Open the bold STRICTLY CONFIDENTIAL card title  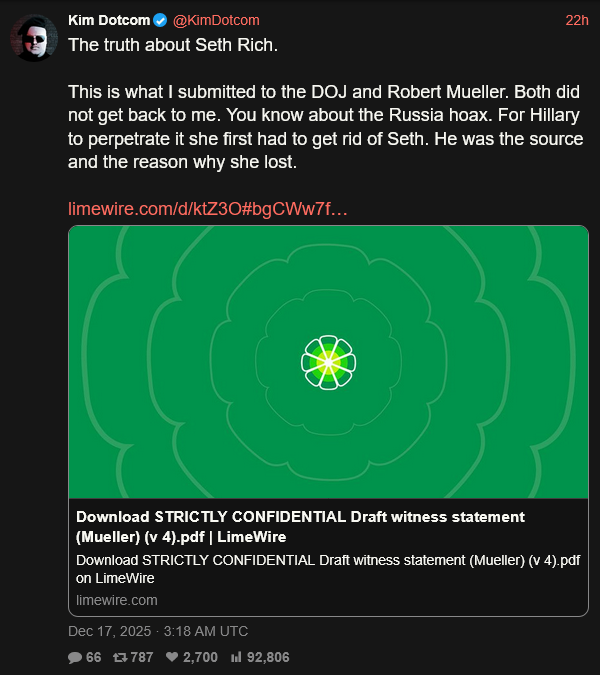point(300,526)
